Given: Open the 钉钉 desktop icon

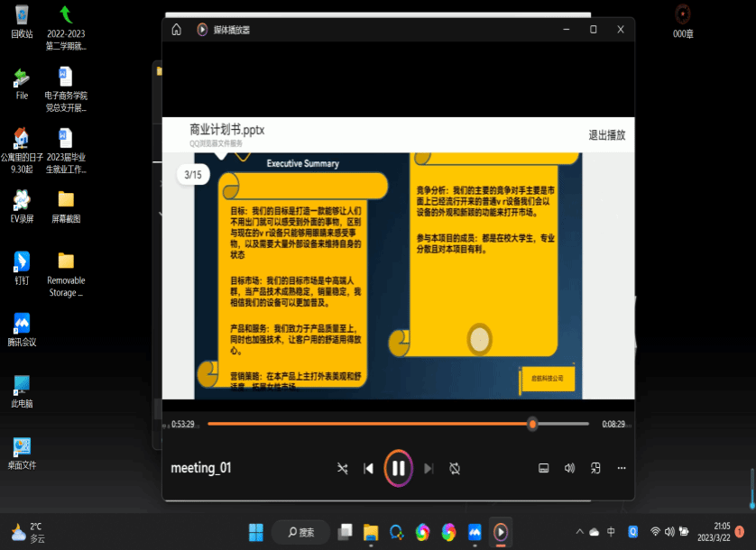Looking at the screenshot, I should (x=22, y=266).
